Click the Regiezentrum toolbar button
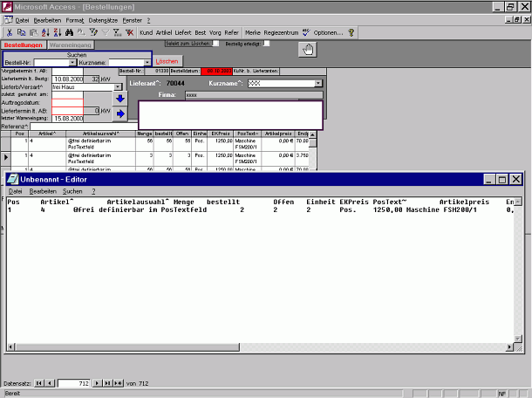Screen dimensions: 532x398 click(x=281, y=32)
